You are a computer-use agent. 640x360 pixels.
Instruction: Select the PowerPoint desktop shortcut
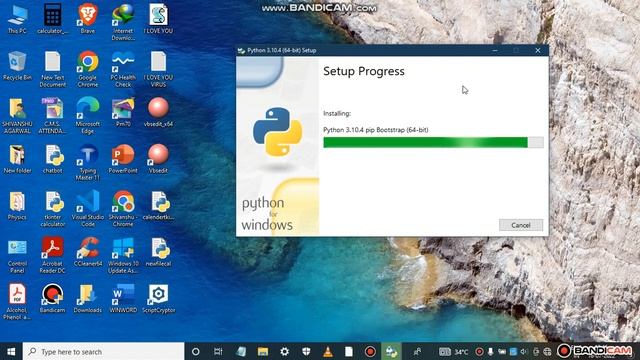[x=123, y=159]
